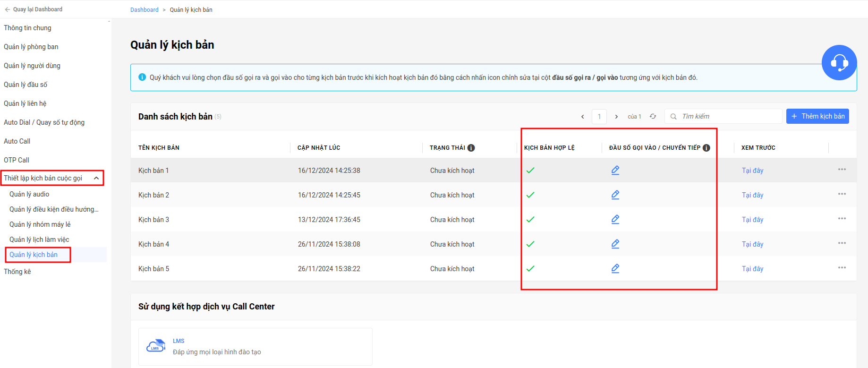The width and height of the screenshot is (868, 368).
Task: Click Tại đây preview link for Kịch bản 1
Action: coord(752,171)
